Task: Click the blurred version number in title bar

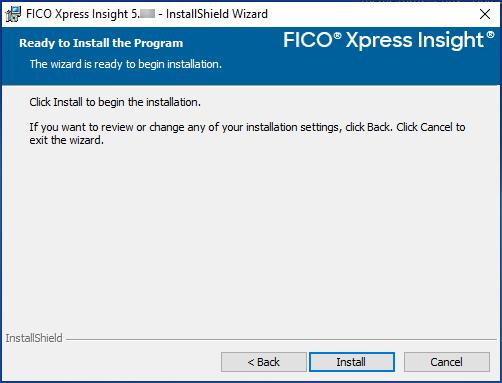Action: (x=147, y=14)
